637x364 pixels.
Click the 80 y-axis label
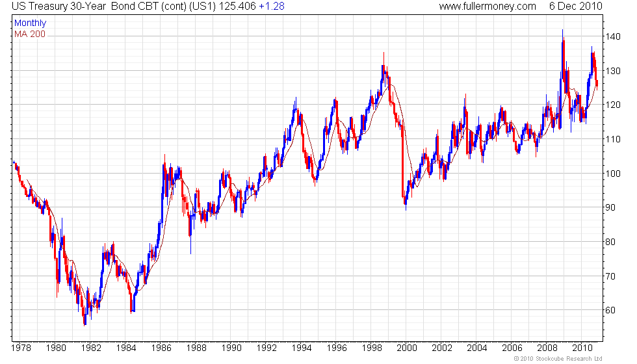(610, 242)
